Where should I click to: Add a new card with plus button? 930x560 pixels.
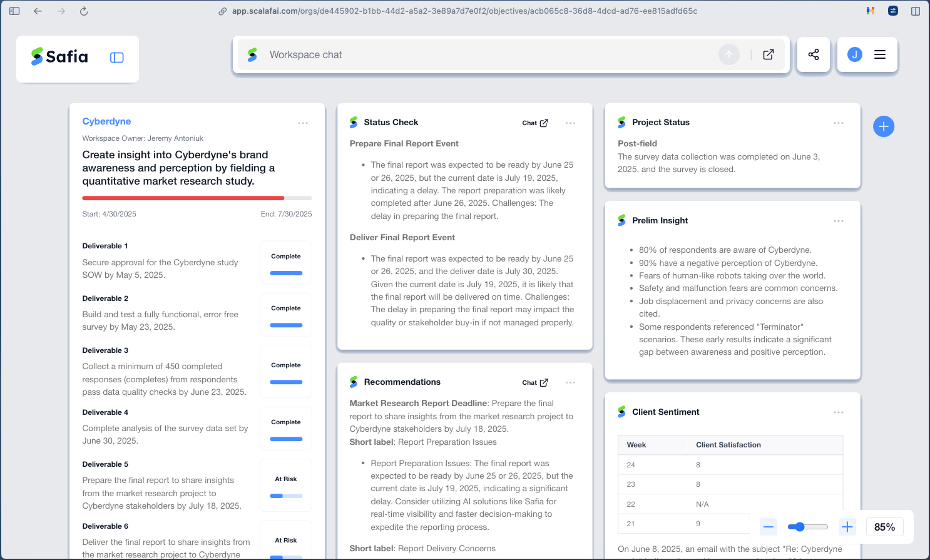[x=884, y=126]
